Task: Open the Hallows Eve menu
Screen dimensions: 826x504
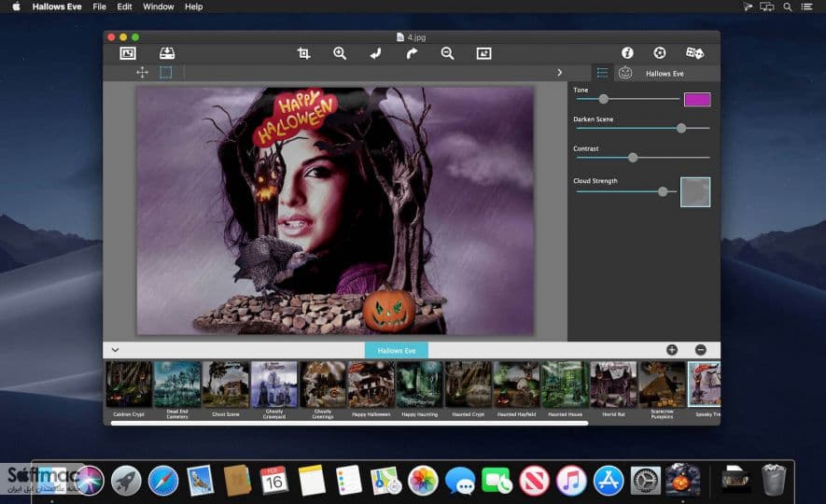Action: click(x=57, y=7)
